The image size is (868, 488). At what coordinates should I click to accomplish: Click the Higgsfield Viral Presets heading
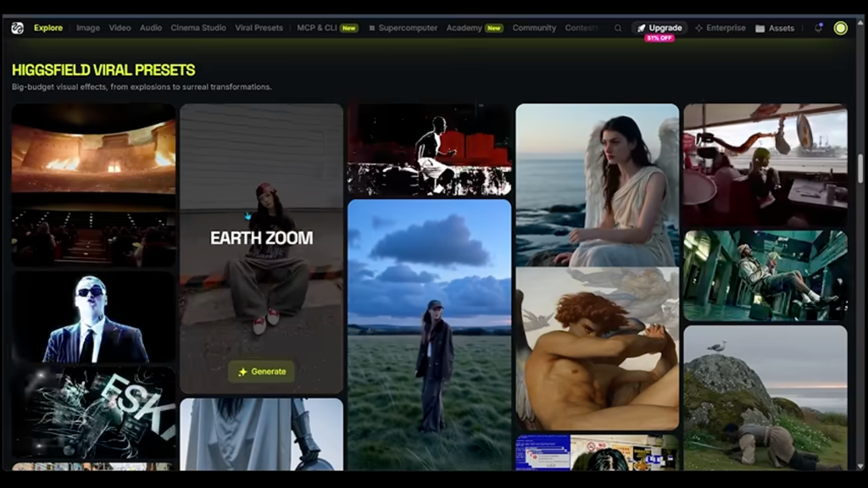pyautogui.click(x=103, y=70)
